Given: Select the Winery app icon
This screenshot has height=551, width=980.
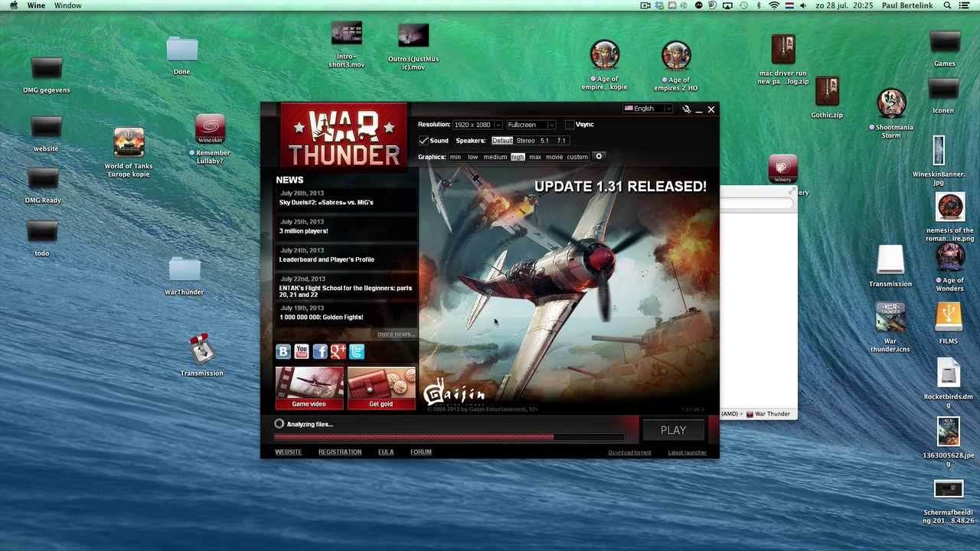Looking at the screenshot, I should click(782, 168).
